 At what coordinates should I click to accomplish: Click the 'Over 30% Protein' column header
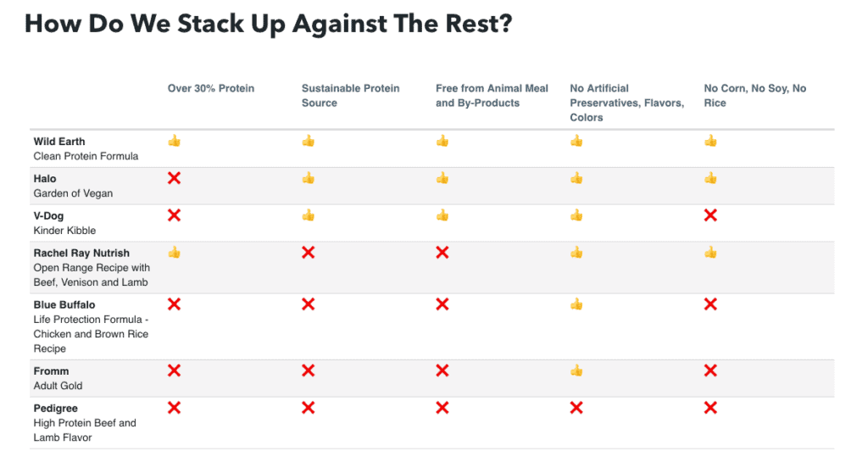tap(211, 88)
